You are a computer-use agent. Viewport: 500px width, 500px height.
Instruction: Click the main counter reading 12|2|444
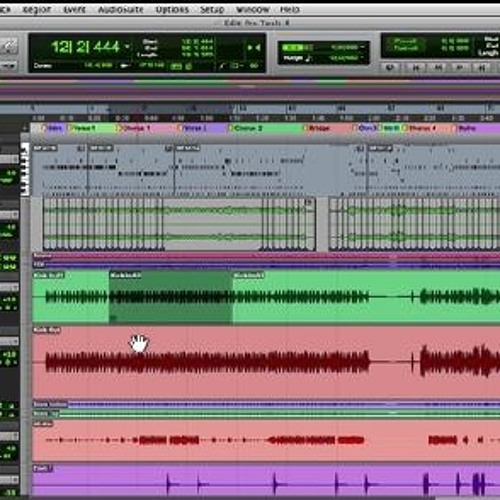tap(85, 47)
